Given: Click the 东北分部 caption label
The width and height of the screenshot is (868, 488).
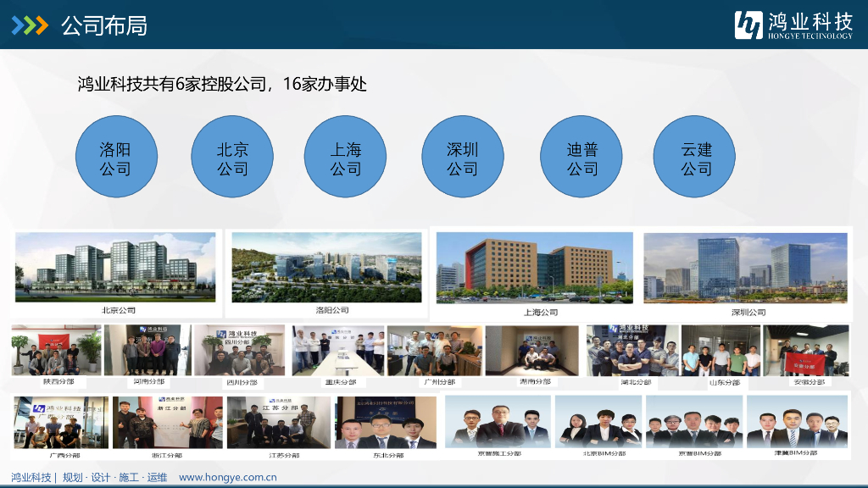Looking at the screenshot, I should tap(388, 455).
